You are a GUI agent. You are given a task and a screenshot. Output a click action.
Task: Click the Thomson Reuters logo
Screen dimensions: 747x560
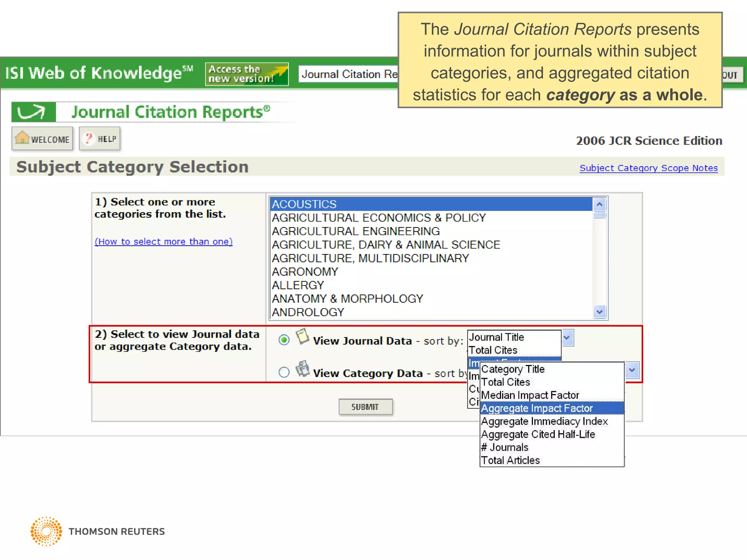(98, 531)
